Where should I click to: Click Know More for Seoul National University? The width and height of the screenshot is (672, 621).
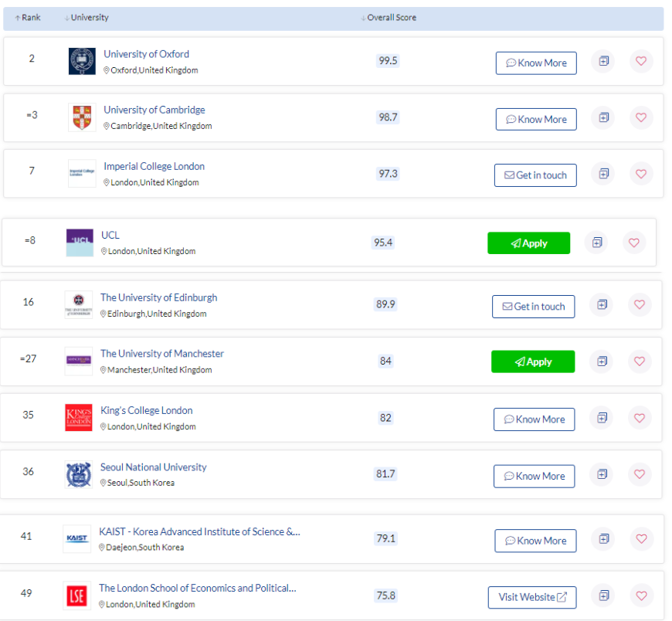tap(534, 476)
